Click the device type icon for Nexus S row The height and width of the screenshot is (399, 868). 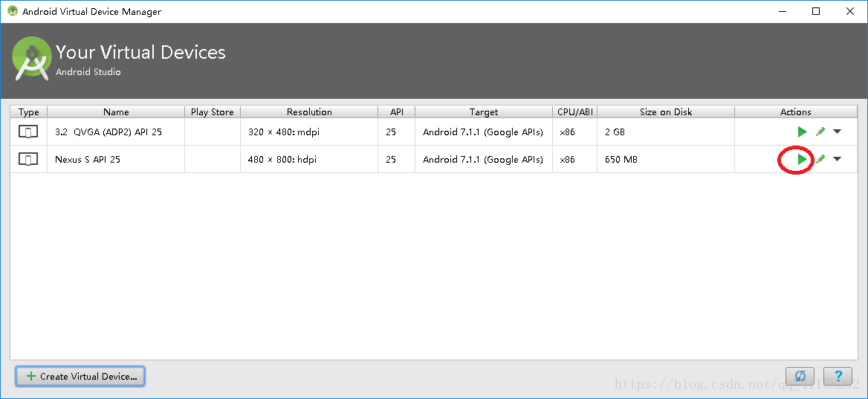pos(28,160)
